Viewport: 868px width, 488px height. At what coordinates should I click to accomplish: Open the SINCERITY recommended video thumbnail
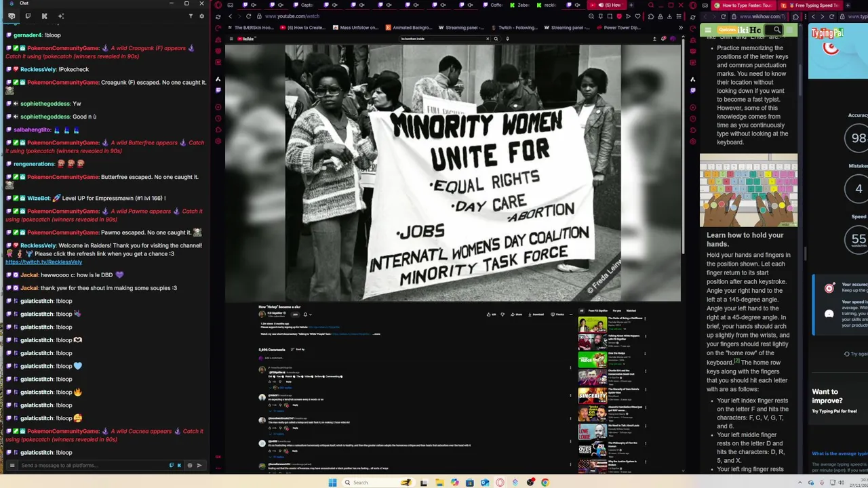pos(592,396)
